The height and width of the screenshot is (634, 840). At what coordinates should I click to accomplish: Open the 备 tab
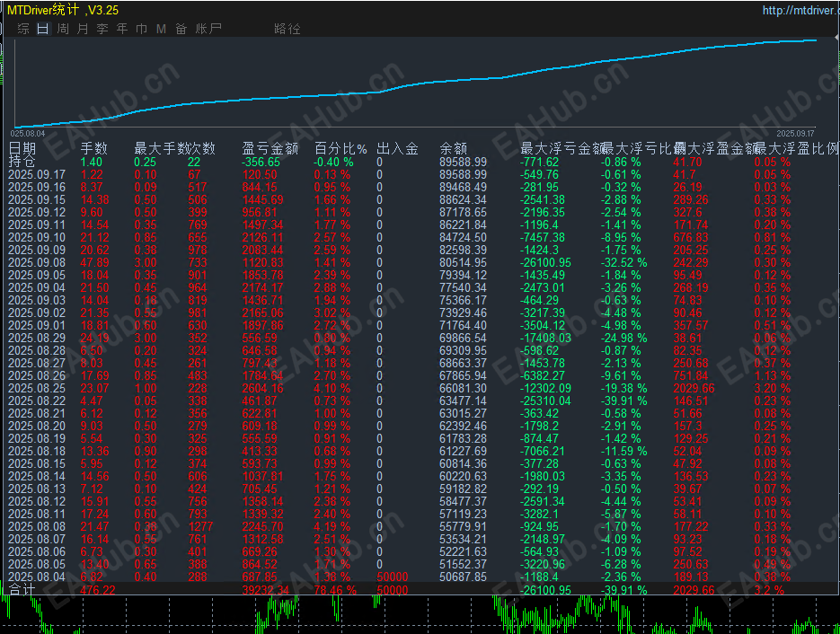(x=181, y=29)
